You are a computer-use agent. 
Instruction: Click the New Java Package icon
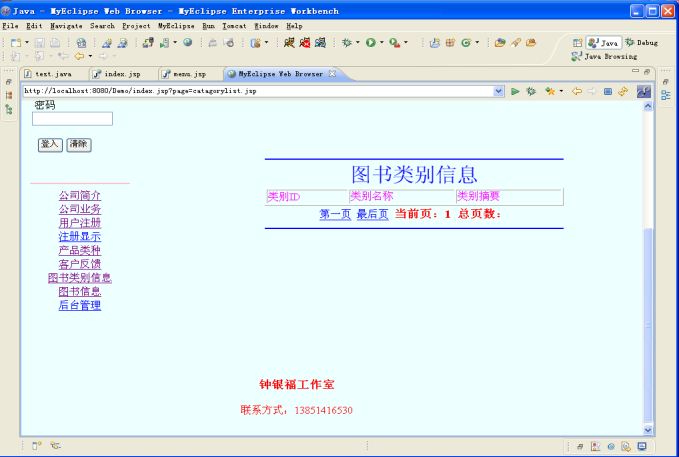click(x=450, y=42)
